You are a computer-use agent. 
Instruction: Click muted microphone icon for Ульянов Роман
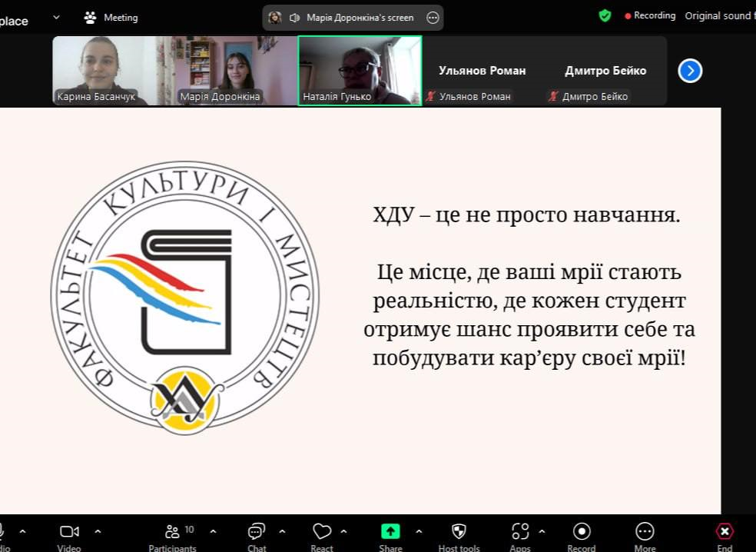[x=430, y=97]
